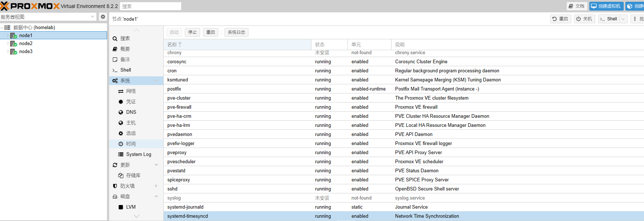Click into the top 搜索 search field
The height and width of the screenshot is (221, 644).
pos(151,6)
